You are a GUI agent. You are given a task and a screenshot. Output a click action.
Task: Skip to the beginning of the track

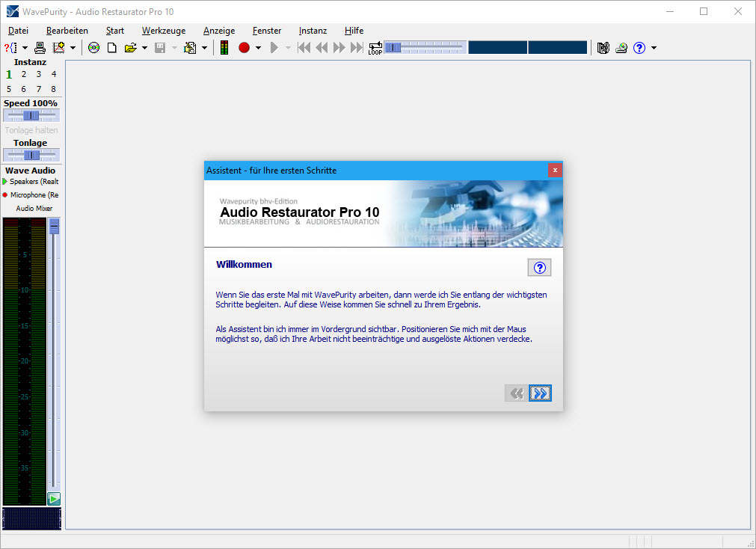[304, 48]
